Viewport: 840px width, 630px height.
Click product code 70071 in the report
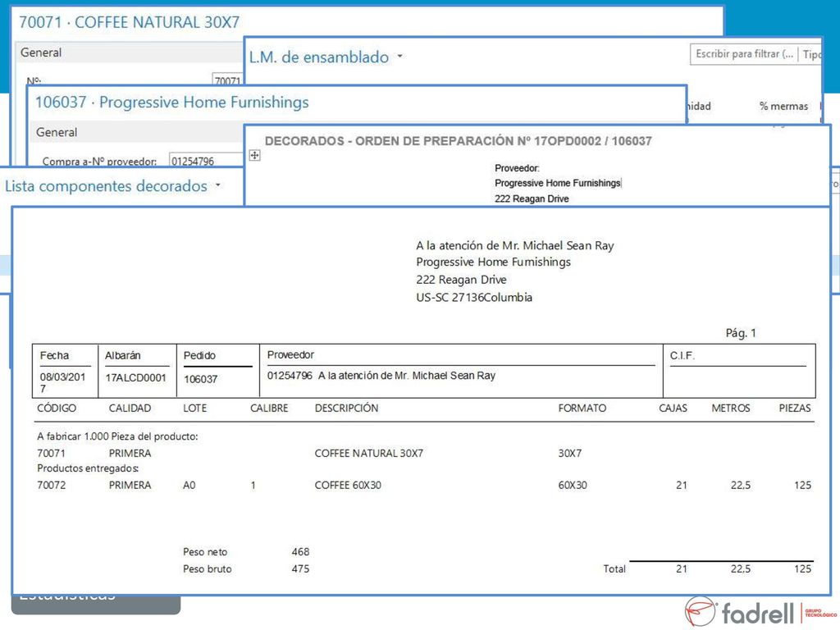pos(51,453)
